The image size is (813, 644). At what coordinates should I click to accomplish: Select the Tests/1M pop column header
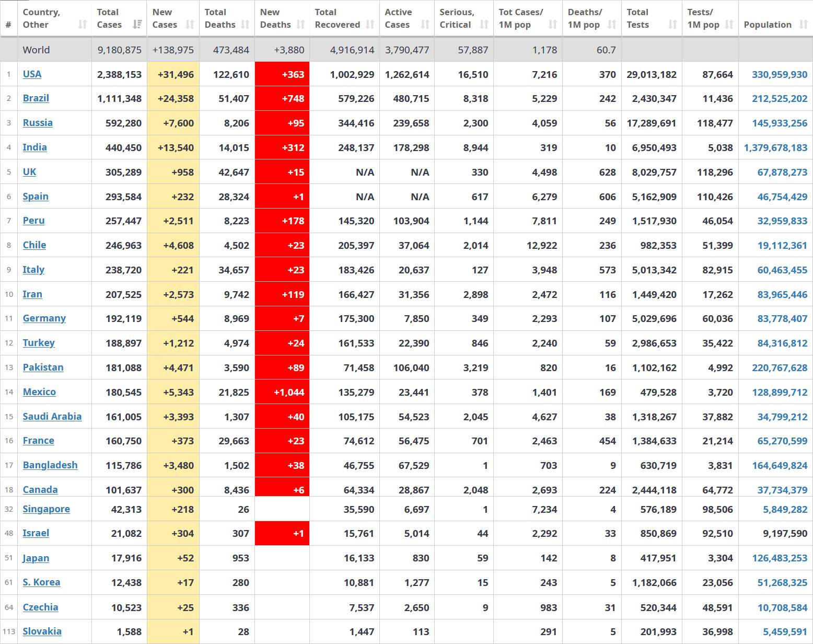(703, 18)
